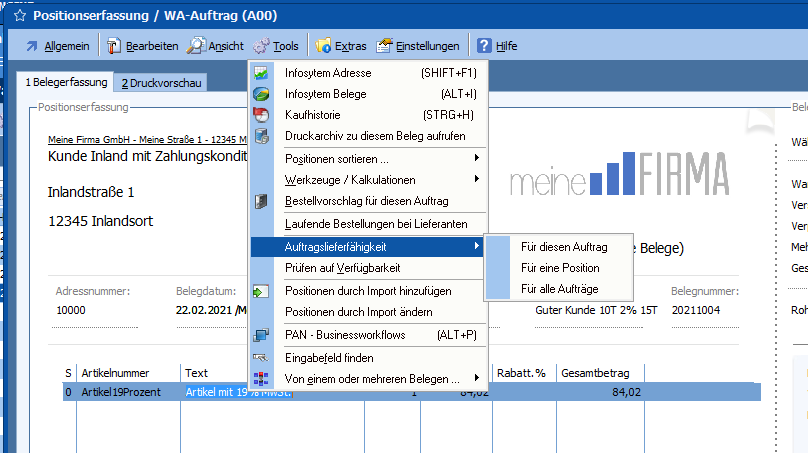Open the Bearbeiten toolbar menu

click(x=143, y=46)
